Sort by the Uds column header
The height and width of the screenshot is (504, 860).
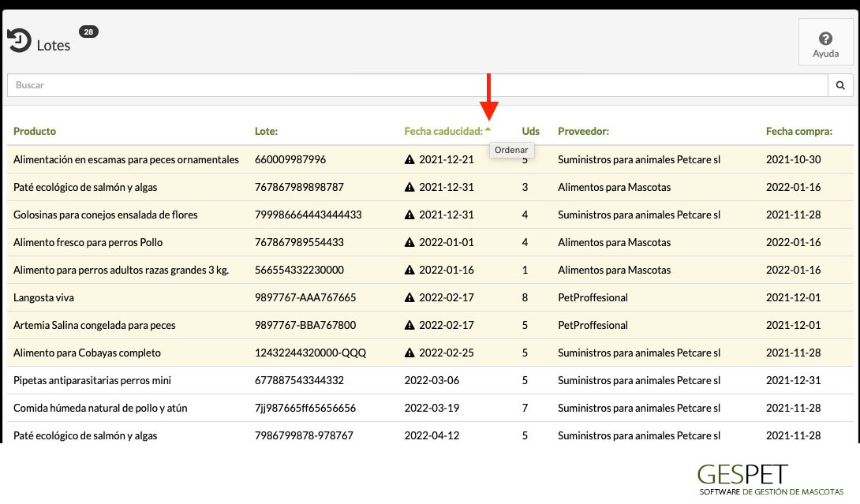coord(530,131)
